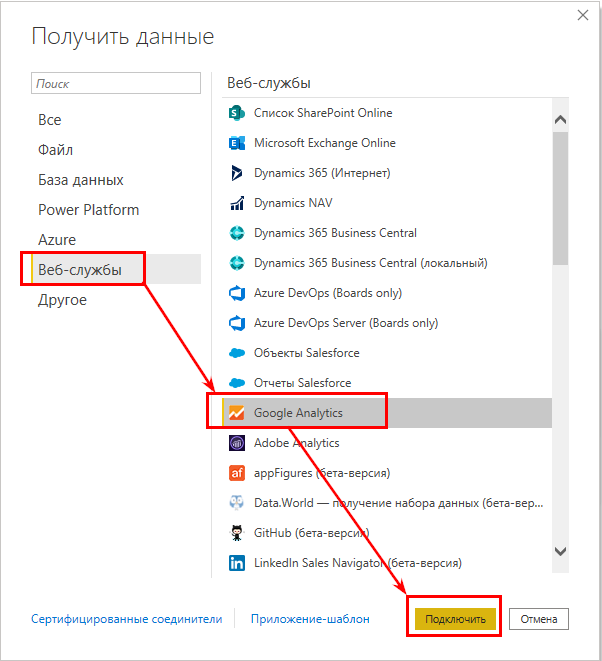602x661 pixels.
Task: Select the Data.World owl icon
Action: tap(236, 503)
